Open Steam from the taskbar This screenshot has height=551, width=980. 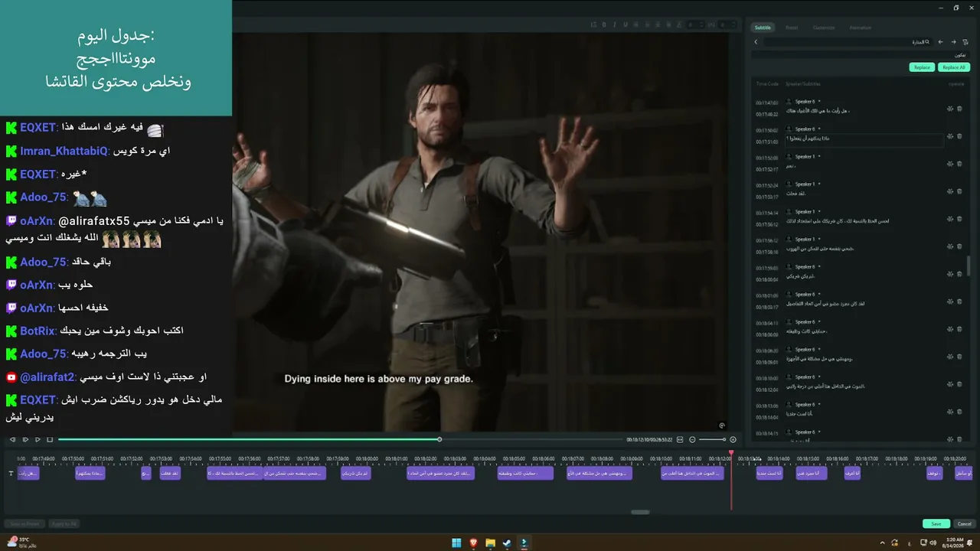(x=507, y=543)
